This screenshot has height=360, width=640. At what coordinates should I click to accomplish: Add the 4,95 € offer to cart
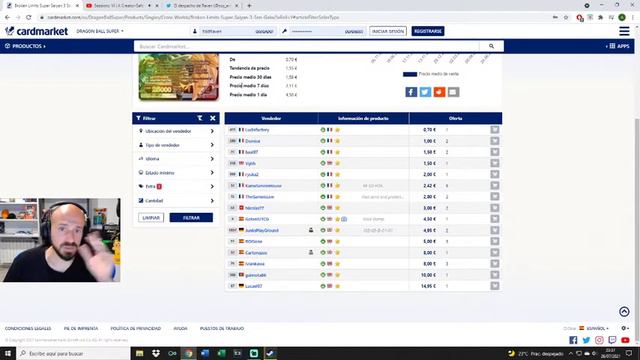click(495, 230)
